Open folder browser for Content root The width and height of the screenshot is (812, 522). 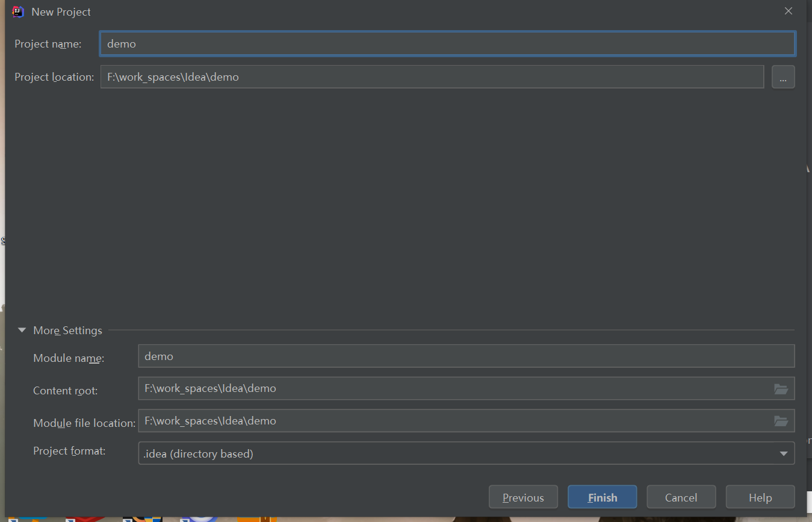pyautogui.click(x=781, y=389)
